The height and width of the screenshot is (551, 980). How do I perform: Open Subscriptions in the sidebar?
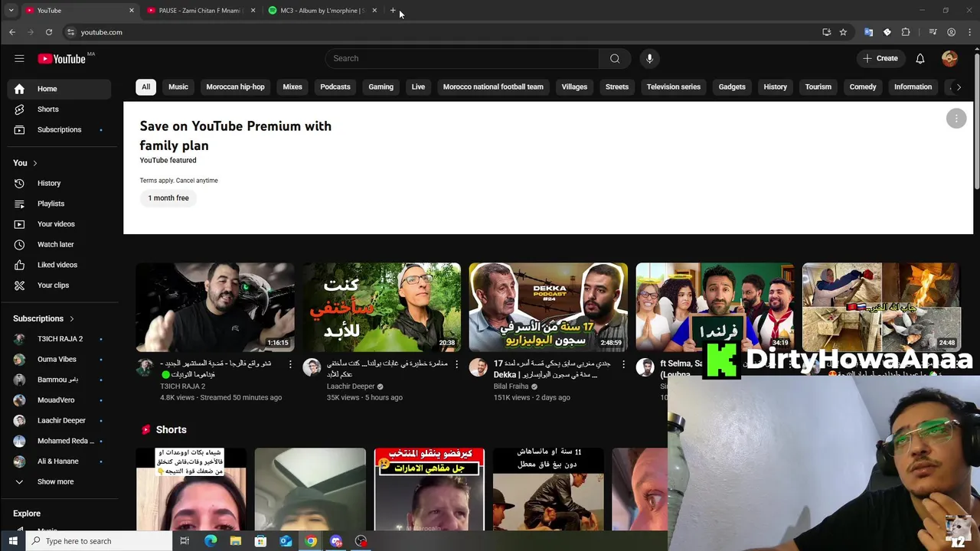59,130
